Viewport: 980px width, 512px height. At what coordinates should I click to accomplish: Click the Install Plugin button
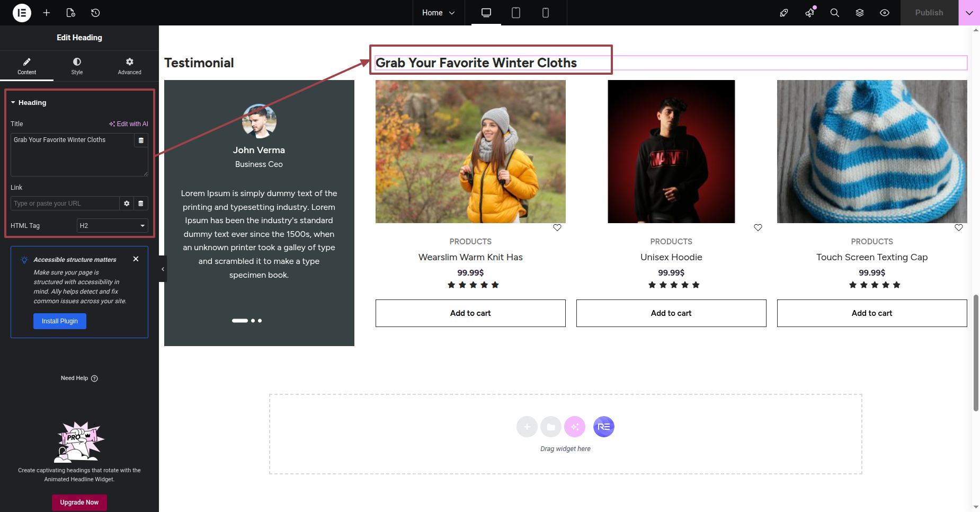60,321
